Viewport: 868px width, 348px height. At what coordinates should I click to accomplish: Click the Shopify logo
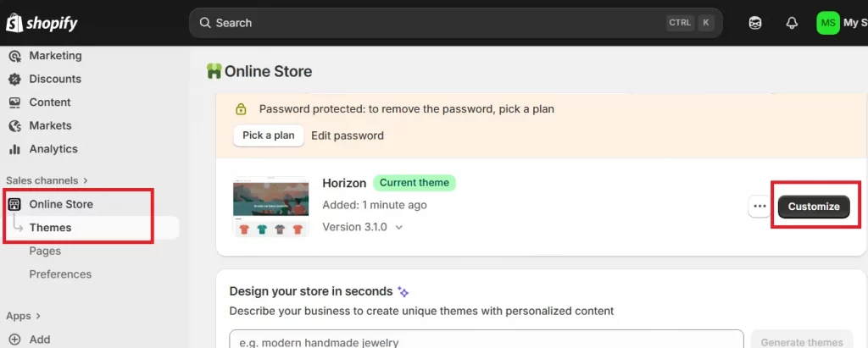(42, 23)
